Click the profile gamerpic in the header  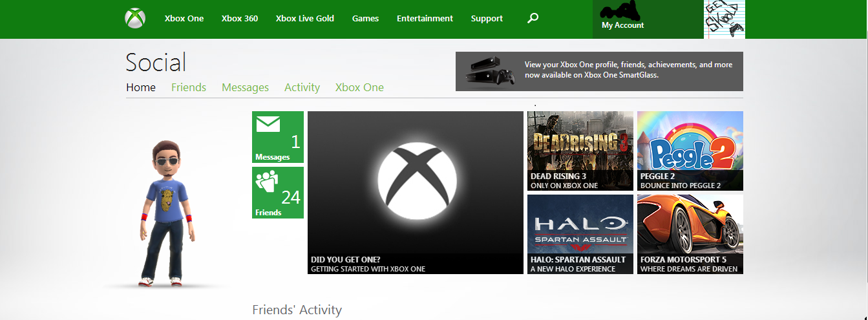pyautogui.click(x=725, y=19)
